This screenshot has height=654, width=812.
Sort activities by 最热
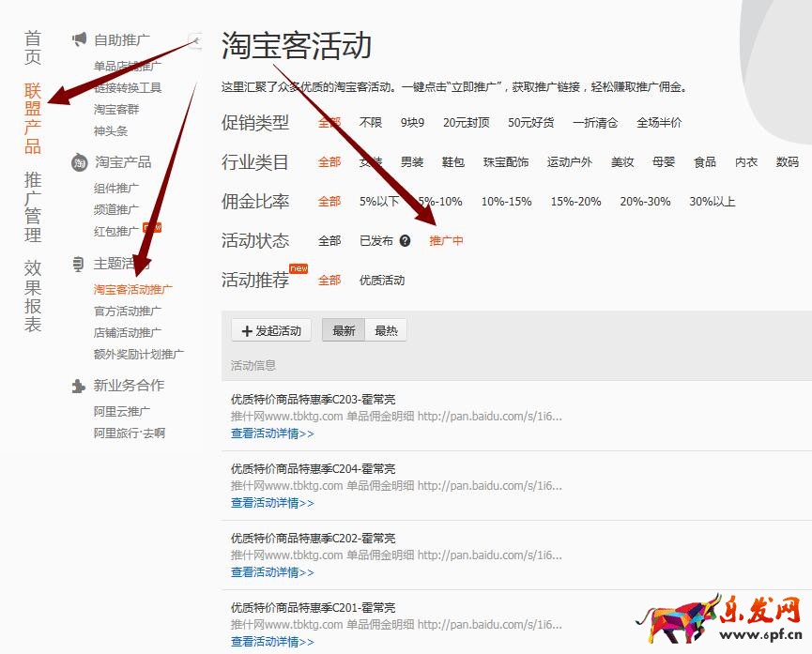[386, 330]
